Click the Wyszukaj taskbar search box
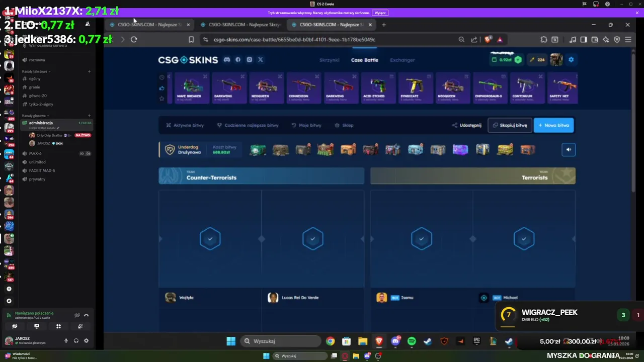 [x=280, y=341]
